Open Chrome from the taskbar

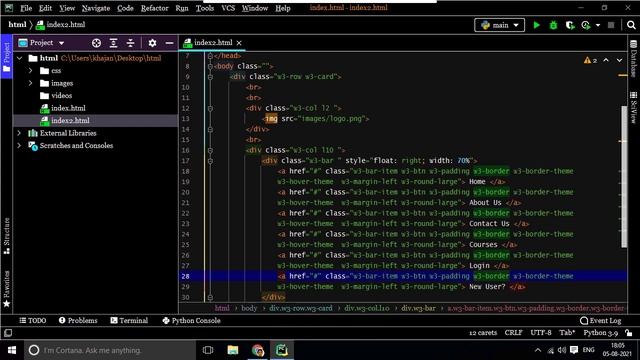click(x=258, y=350)
